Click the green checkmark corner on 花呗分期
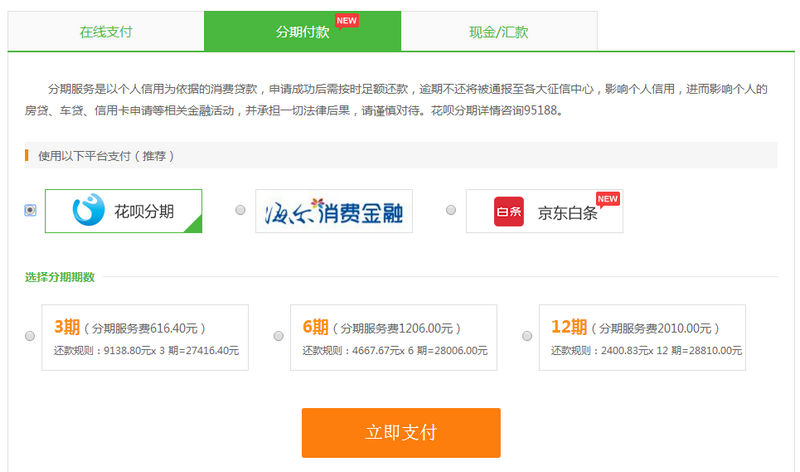The width and height of the screenshot is (800, 472). tap(194, 225)
